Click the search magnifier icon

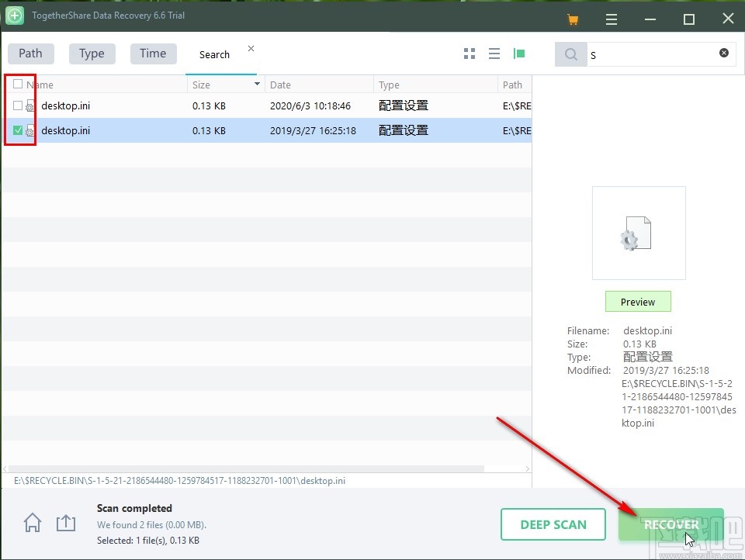pos(570,54)
